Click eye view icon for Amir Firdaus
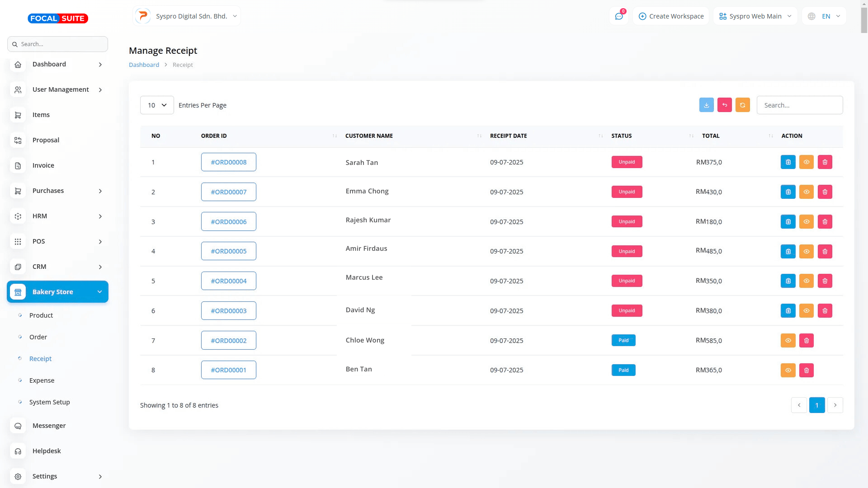This screenshot has width=868, height=488. point(806,251)
